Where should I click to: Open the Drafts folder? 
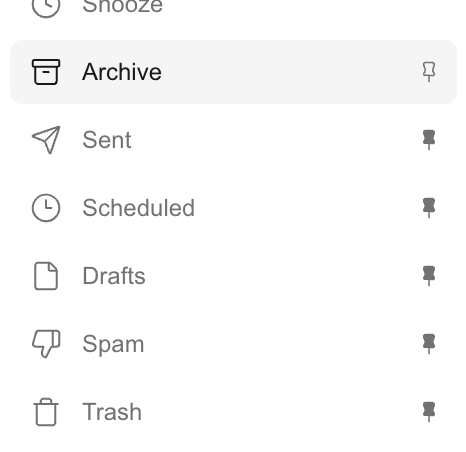(x=114, y=276)
